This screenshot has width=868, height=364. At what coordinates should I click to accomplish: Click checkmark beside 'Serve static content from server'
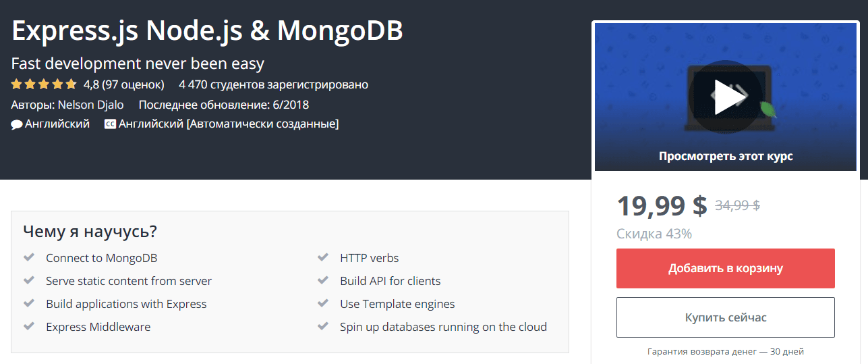click(29, 280)
